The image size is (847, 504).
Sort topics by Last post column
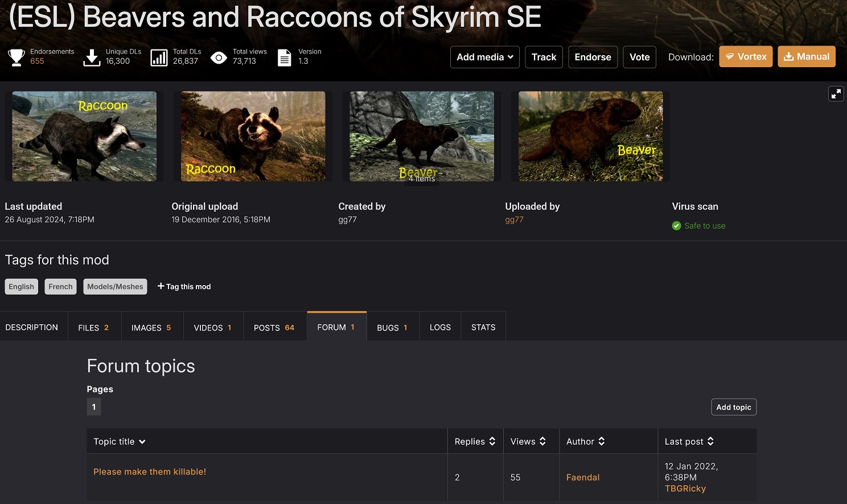pyautogui.click(x=689, y=441)
